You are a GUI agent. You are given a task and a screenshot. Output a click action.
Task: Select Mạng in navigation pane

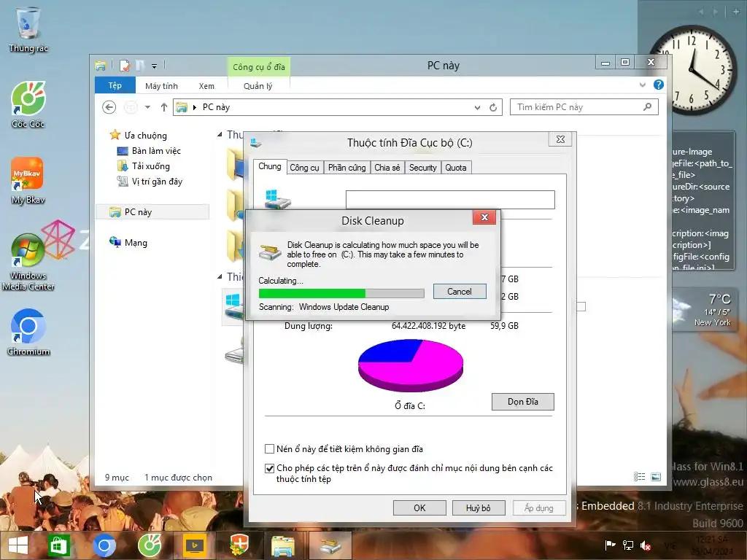tap(128, 242)
